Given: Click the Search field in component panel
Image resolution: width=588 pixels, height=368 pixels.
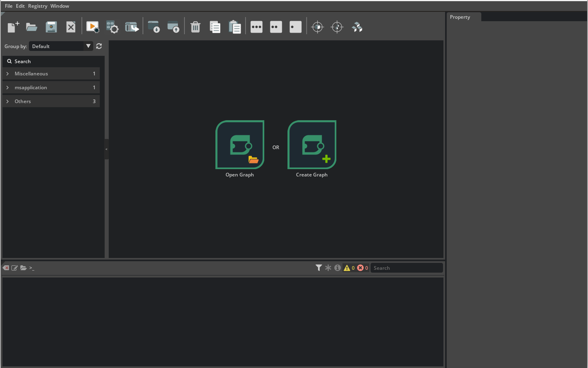Looking at the screenshot, I should pyautogui.click(x=53, y=61).
